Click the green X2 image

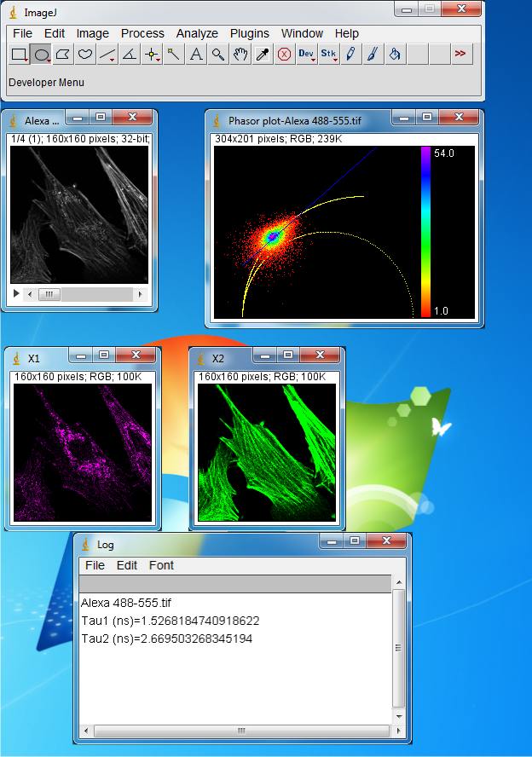[267, 453]
